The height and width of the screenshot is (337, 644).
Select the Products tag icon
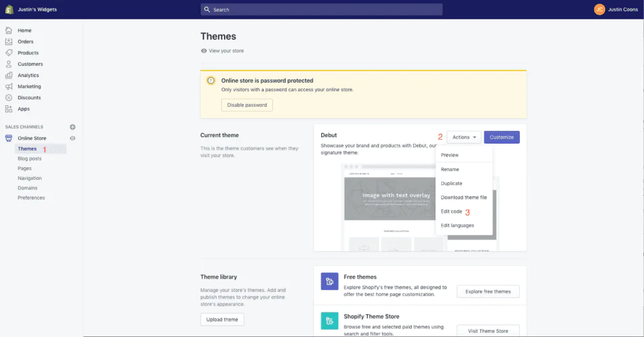pyautogui.click(x=9, y=53)
